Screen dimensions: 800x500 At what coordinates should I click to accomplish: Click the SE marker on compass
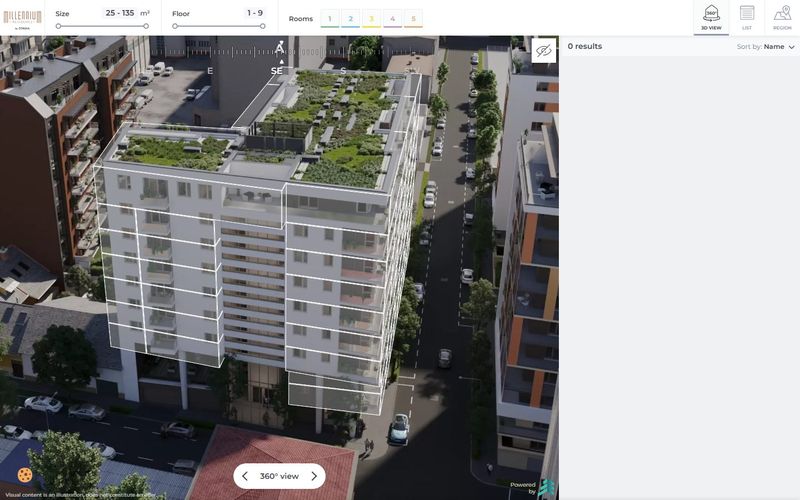coord(277,71)
